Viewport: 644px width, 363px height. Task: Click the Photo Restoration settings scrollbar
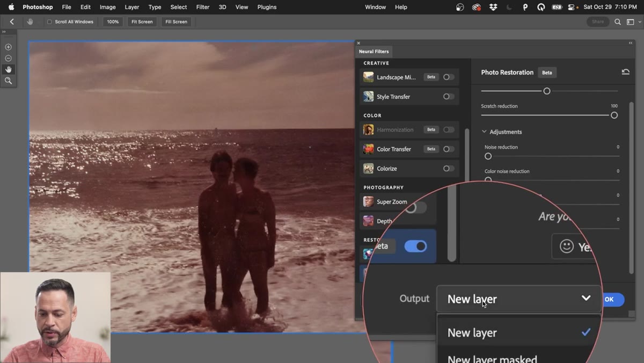[632, 188]
